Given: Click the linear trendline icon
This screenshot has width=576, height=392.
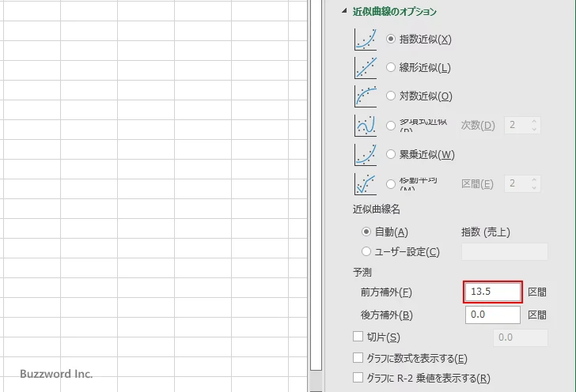Looking at the screenshot, I should click(366, 67).
